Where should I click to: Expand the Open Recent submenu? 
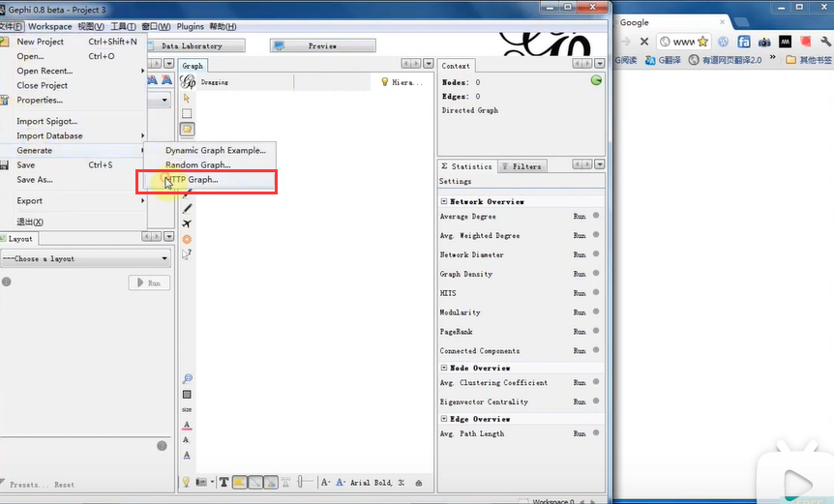point(73,71)
